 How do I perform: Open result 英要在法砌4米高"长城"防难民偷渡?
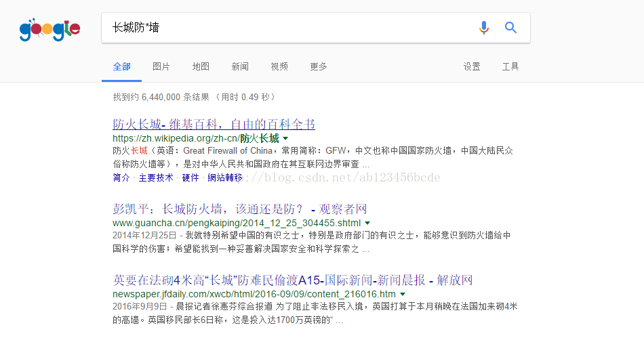[x=293, y=280]
